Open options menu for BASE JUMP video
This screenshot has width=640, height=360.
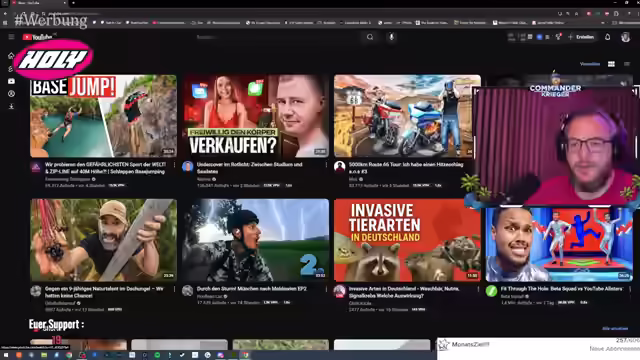click(x=174, y=165)
